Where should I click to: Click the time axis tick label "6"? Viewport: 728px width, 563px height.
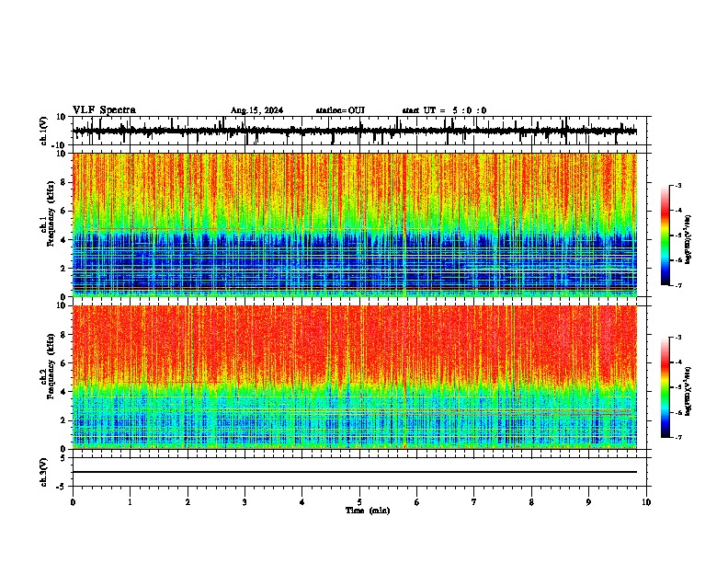click(x=417, y=502)
